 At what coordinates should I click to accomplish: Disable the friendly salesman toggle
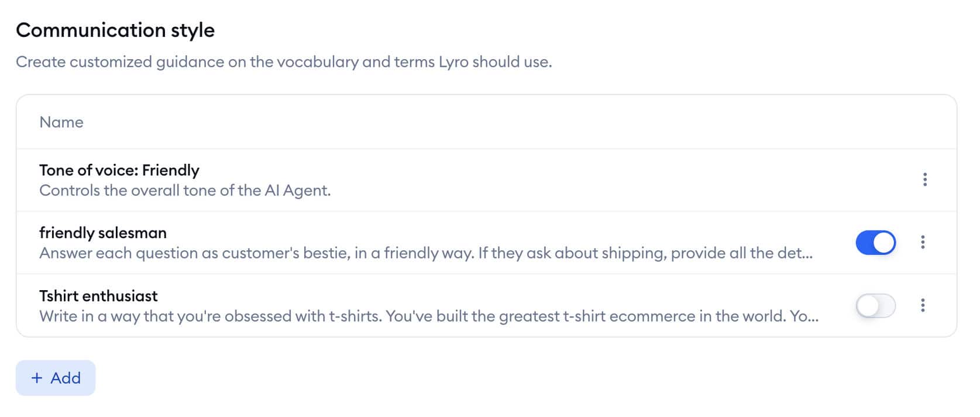pos(875,243)
